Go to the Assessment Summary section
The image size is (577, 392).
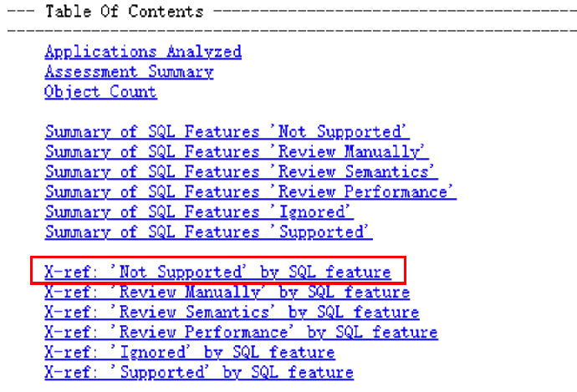pos(129,72)
